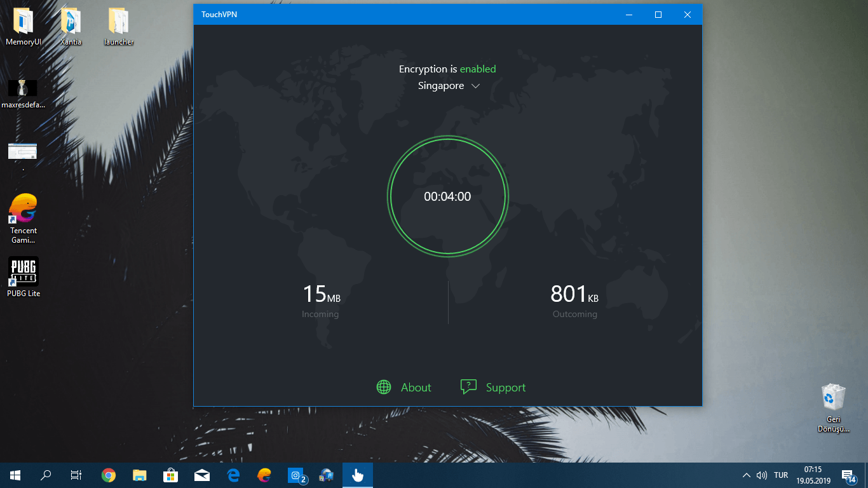Click the TouchVPN window title text

[219, 15]
